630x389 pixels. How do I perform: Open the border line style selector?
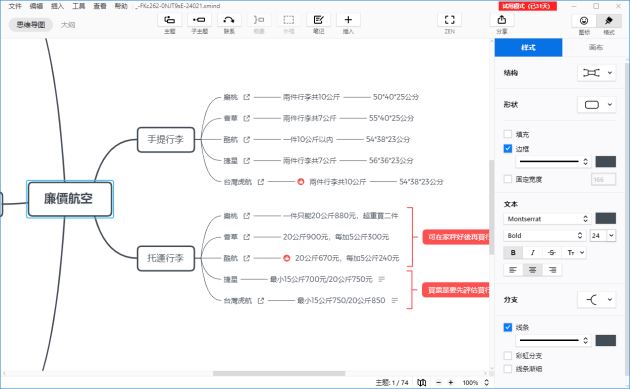[x=553, y=162]
